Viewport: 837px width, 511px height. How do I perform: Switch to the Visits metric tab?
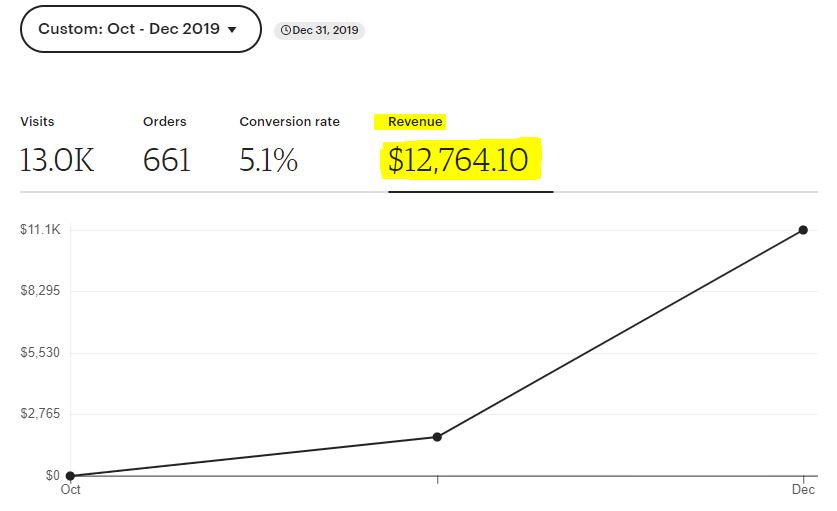(x=37, y=121)
